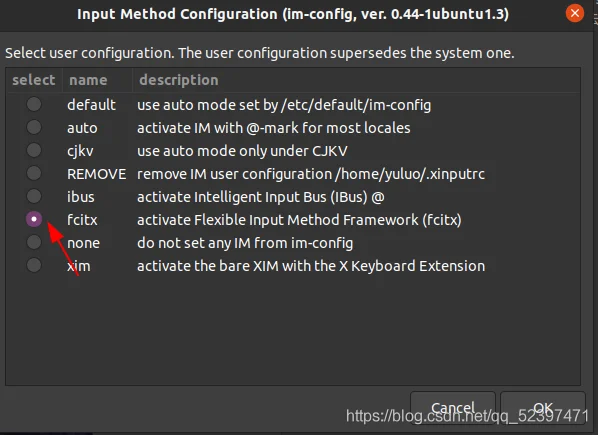Close the Input Method Configuration dialog
This screenshot has width=598, height=435.
click(575, 14)
